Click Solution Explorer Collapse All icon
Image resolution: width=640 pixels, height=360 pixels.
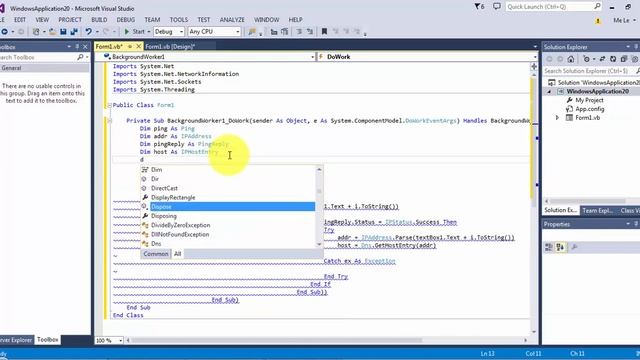(x=624, y=59)
